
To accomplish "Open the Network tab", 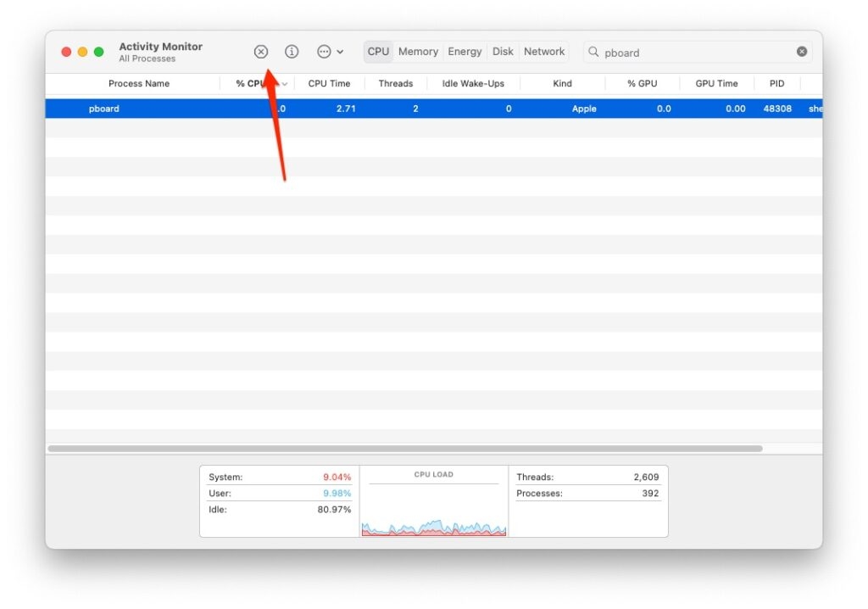I will click(x=544, y=52).
